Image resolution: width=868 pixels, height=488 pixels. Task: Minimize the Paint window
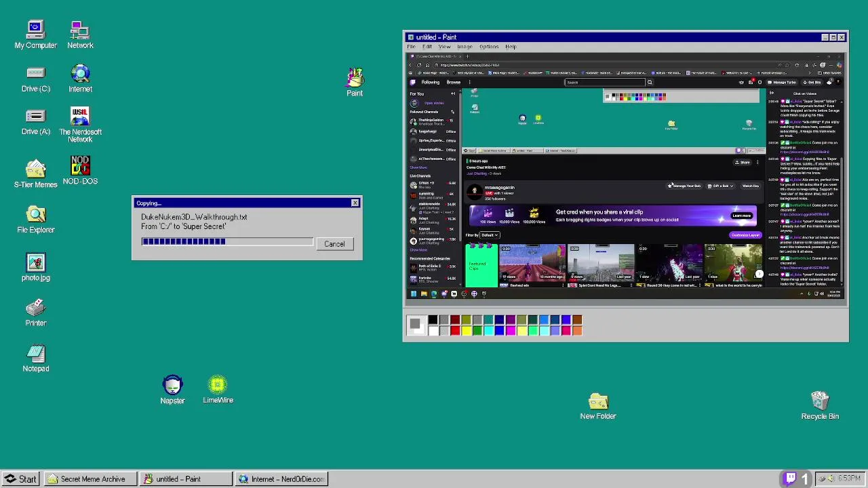(825, 37)
